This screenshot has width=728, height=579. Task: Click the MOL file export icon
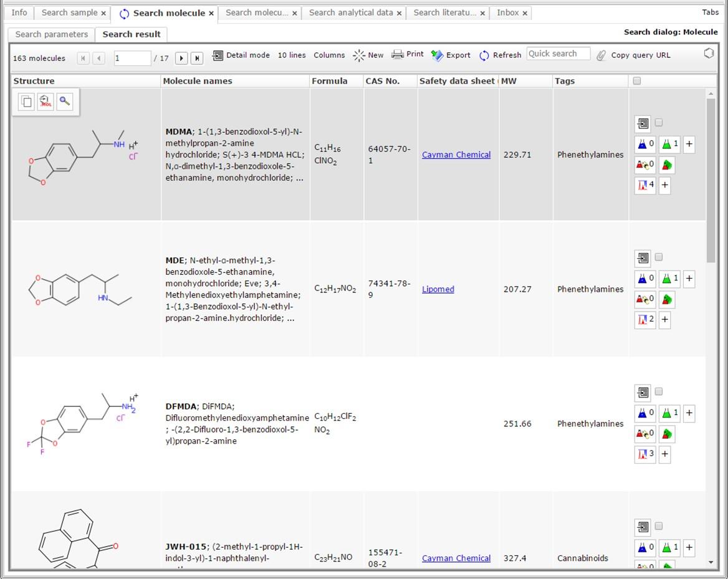pyautogui.click(x=45, y=102)
